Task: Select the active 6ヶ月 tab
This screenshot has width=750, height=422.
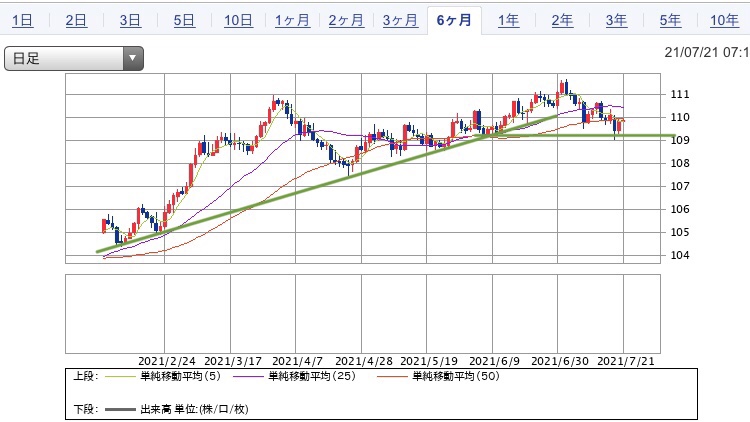Action: (x=454, y=21)
